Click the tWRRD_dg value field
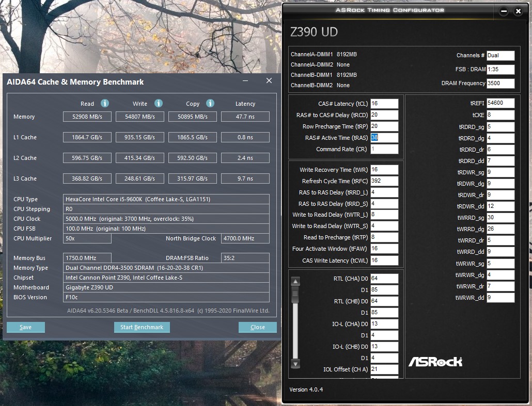This screenshot has height=406, width=532. click(500, 229)
